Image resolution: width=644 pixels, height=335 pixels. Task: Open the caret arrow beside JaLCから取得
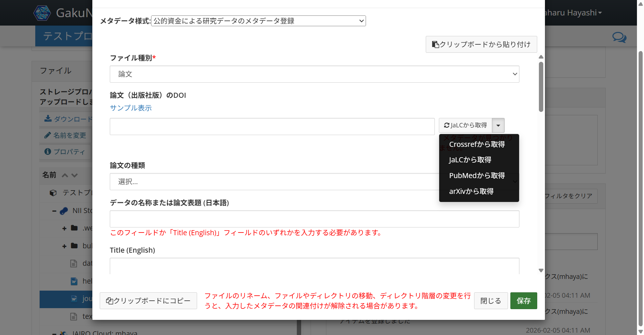(498, 125)
